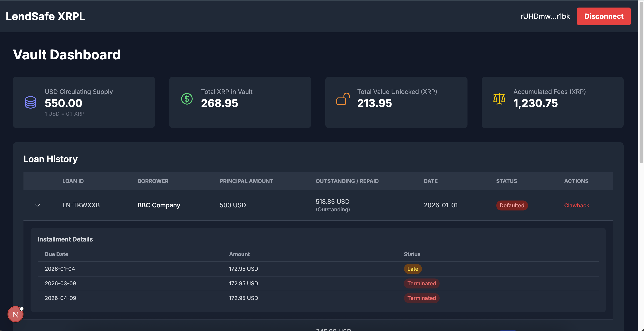Click the Defaulted status badge
The image size is (644, 331).
pos(512,205)
